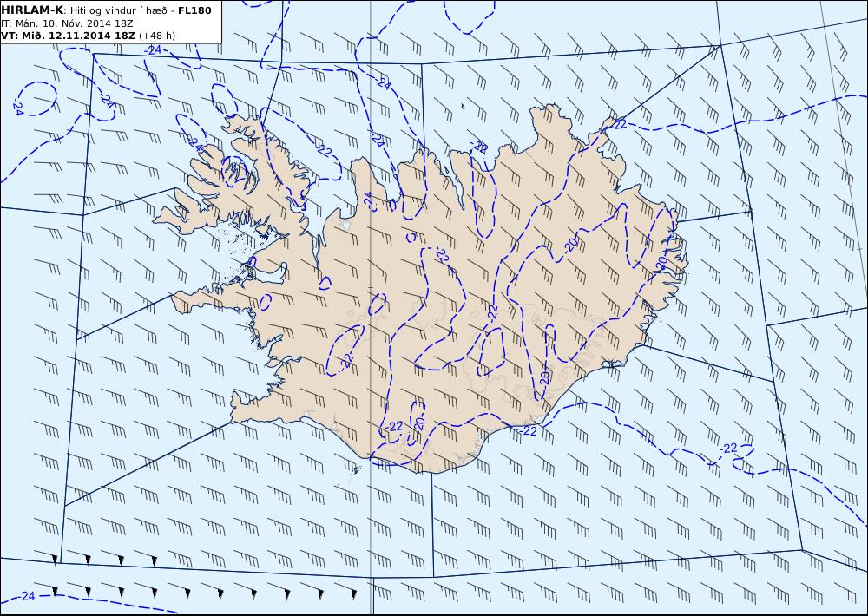This screenshot has width=868, height=616.
Task: Click the -24 contour label in bottom-left corner
Action: coord(29,596)
